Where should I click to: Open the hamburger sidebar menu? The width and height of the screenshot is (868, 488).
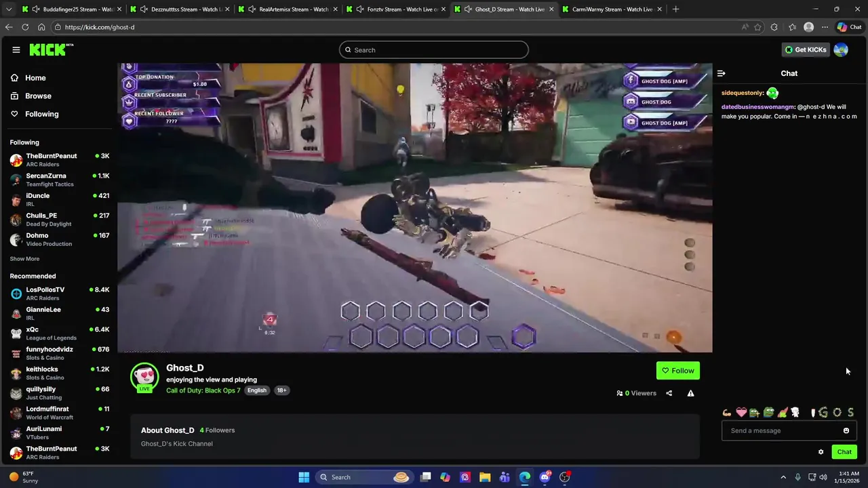coord(16,49)
